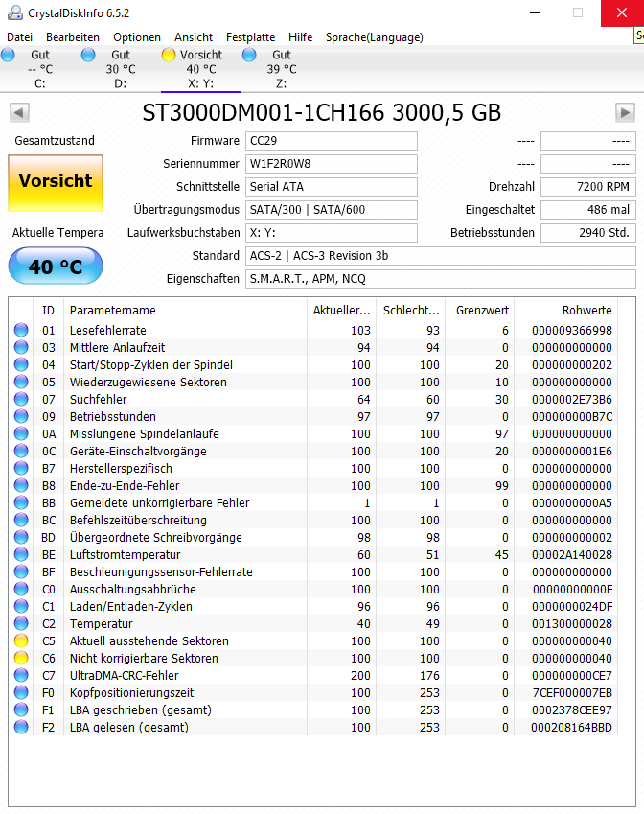The height and width of the screenshot is (814, 644).
Task: Click status icon for Ende-zu-Ende-Fehler
Action: pyautogui.click(x=21, y=485)
